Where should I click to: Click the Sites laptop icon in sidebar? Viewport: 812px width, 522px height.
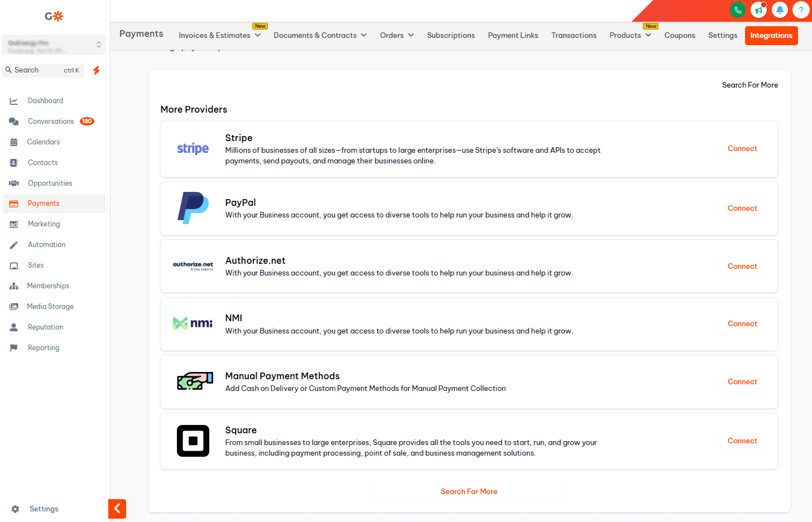tap(14, 265)
